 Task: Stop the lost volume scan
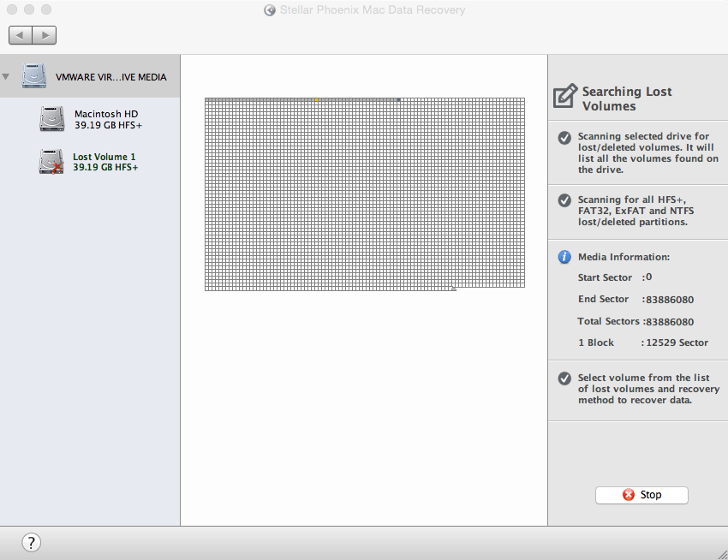pyautogui.click(x=641, y=495)
